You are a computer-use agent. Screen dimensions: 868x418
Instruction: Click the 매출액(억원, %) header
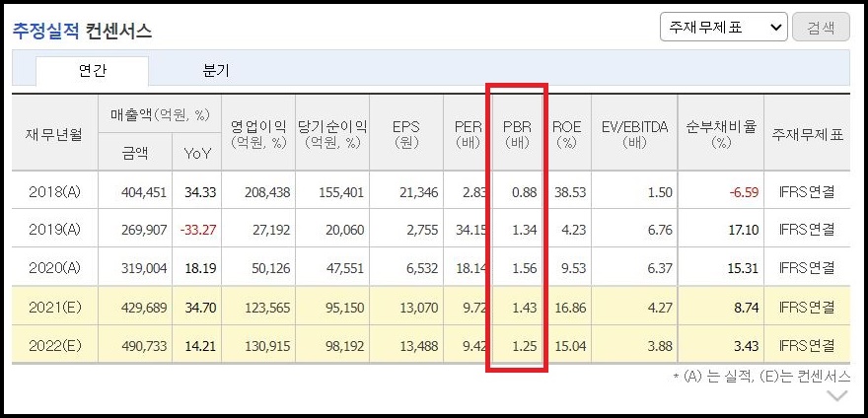point(160,114)
